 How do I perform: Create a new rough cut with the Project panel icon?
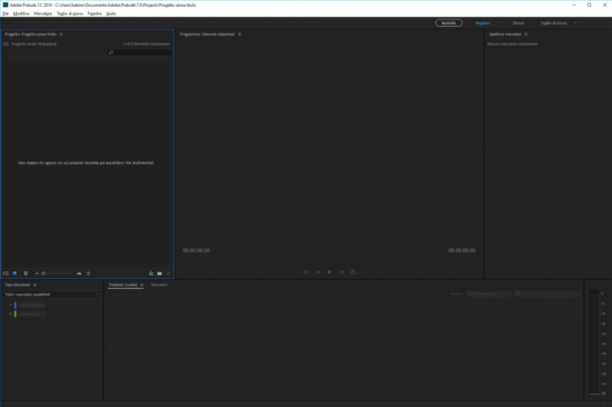pos(151,274)
